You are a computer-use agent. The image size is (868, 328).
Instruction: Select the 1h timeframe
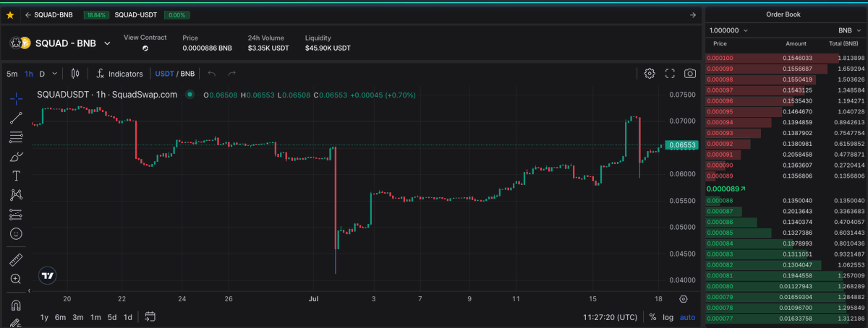(x=29, y=74)
